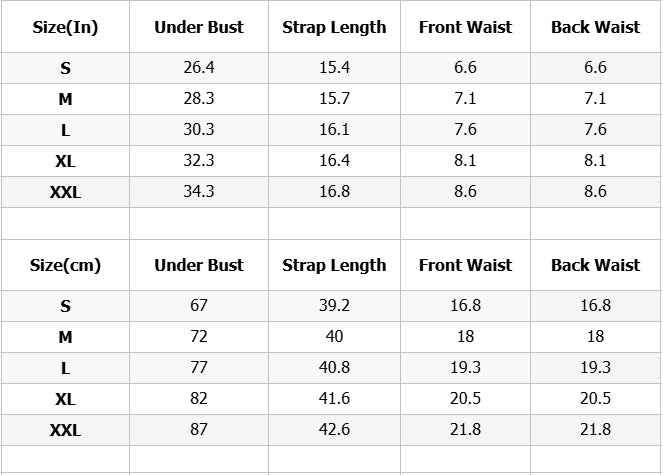Select the 34.3 Under Bust cell
Viewport: 663px width, 475px height.
tap(199, 191)
